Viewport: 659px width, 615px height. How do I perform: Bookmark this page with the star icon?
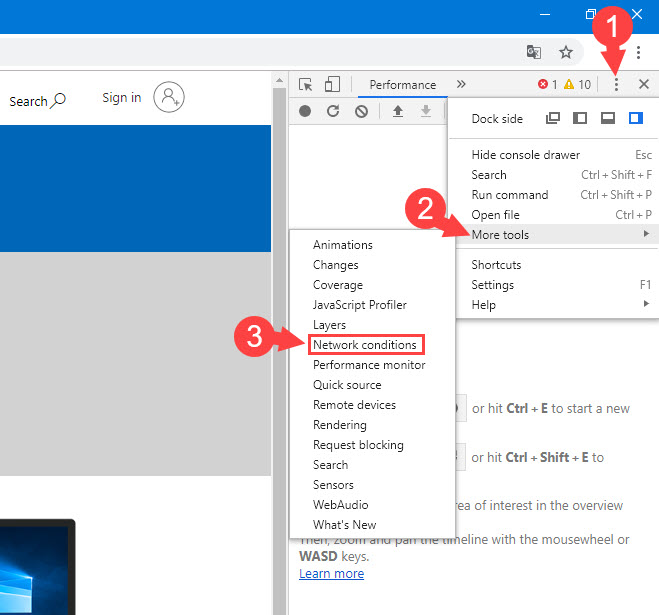click(x=566, y=52)
